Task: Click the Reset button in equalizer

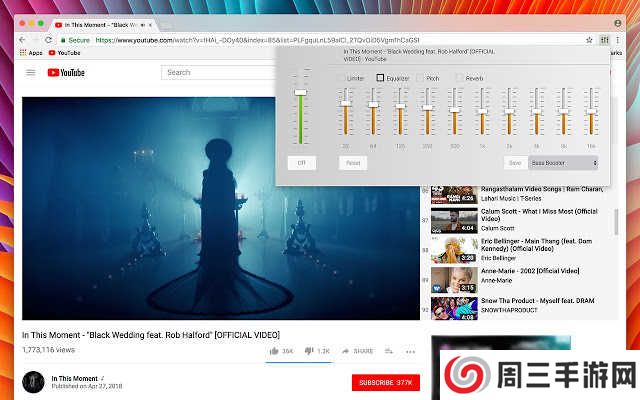Action: (x=353, y=162)
